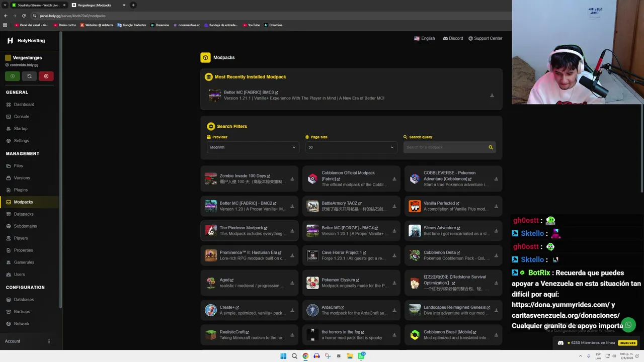
Task: Open the Plugins page
Action: tap(21, 190)
